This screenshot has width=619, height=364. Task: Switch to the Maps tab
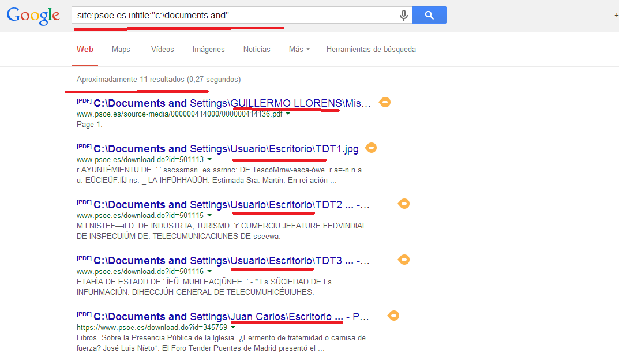[x=121, y=50]
